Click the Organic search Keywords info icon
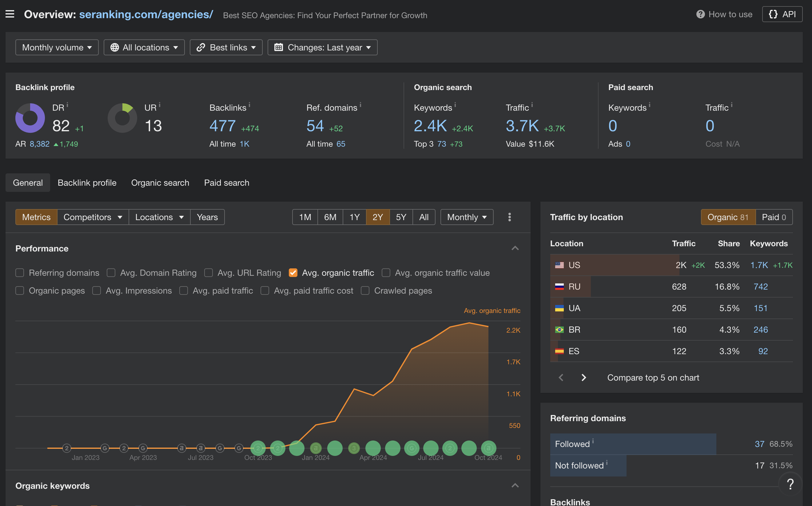The height and width of the screenshot is (506, 812). pos(455,105)
